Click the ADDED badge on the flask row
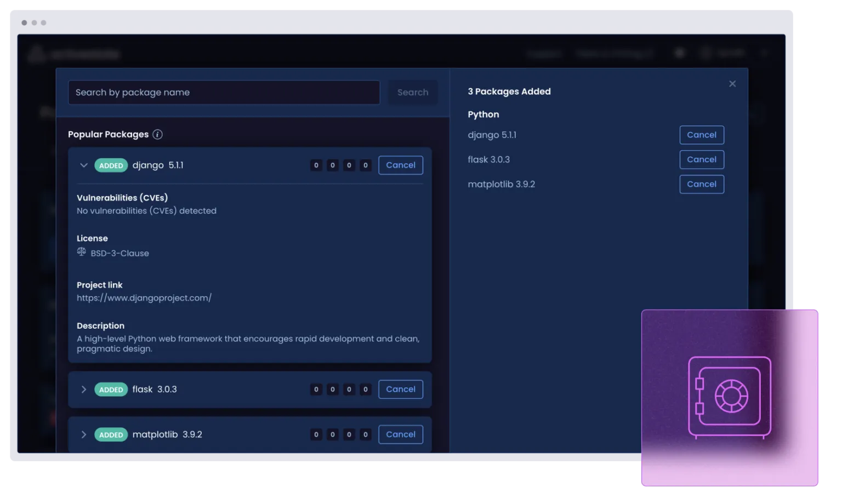The image size is (842, 504). pyautogui.click(x=111, y=390)
